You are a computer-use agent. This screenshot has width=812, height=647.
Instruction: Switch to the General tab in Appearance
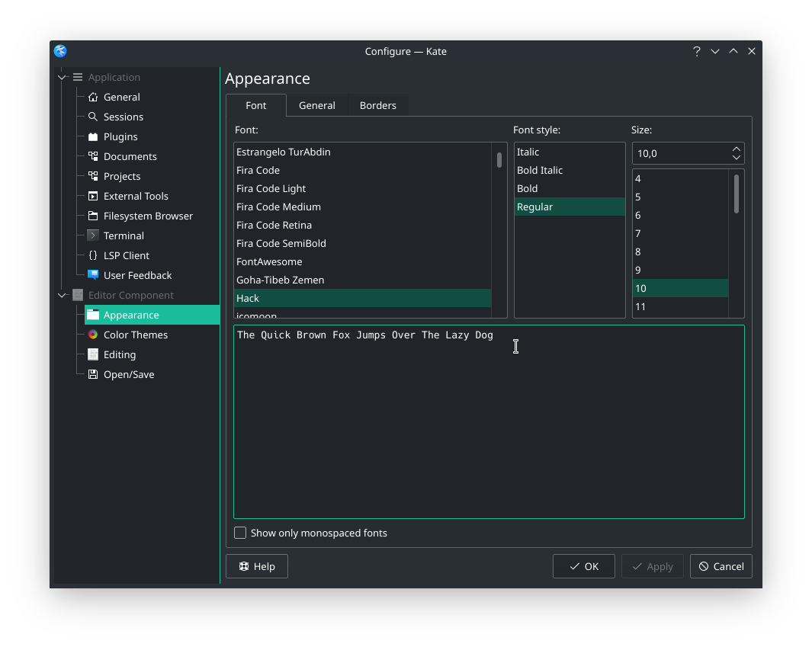[317, 105]
